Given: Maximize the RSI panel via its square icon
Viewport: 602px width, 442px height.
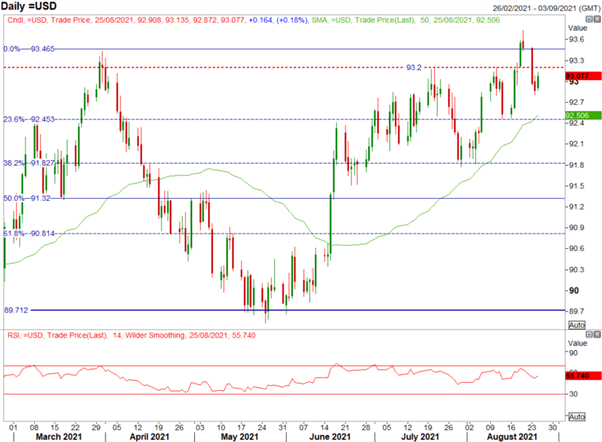Looking at the screenshot, I should 589,334.
